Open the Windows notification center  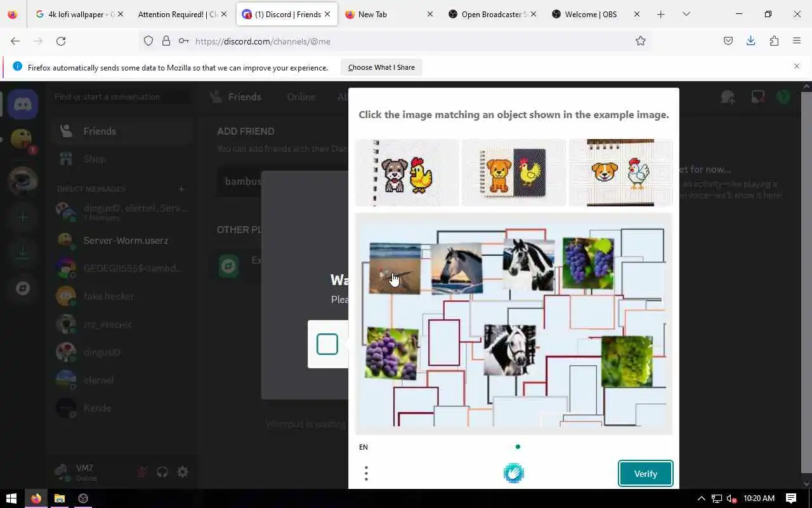click(791, 498)
